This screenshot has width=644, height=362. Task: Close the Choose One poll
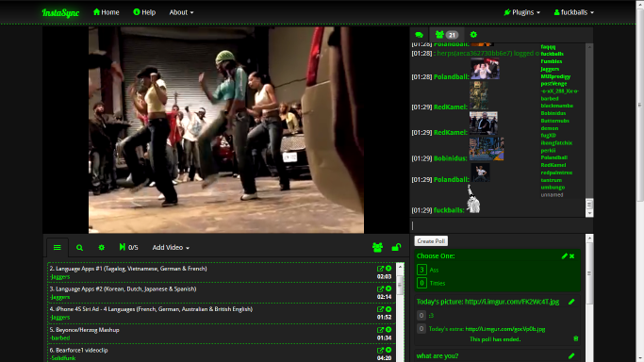[x=571, y=256]
